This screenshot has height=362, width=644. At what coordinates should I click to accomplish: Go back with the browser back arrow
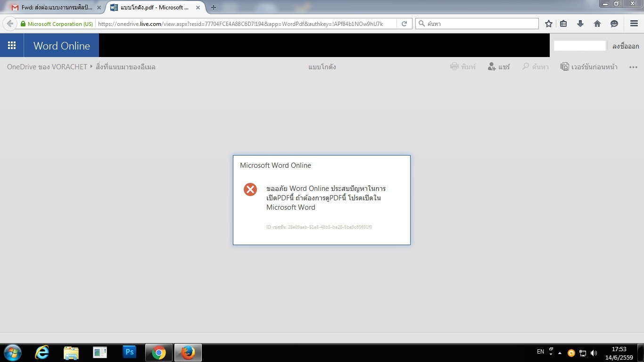click(9, 24)
